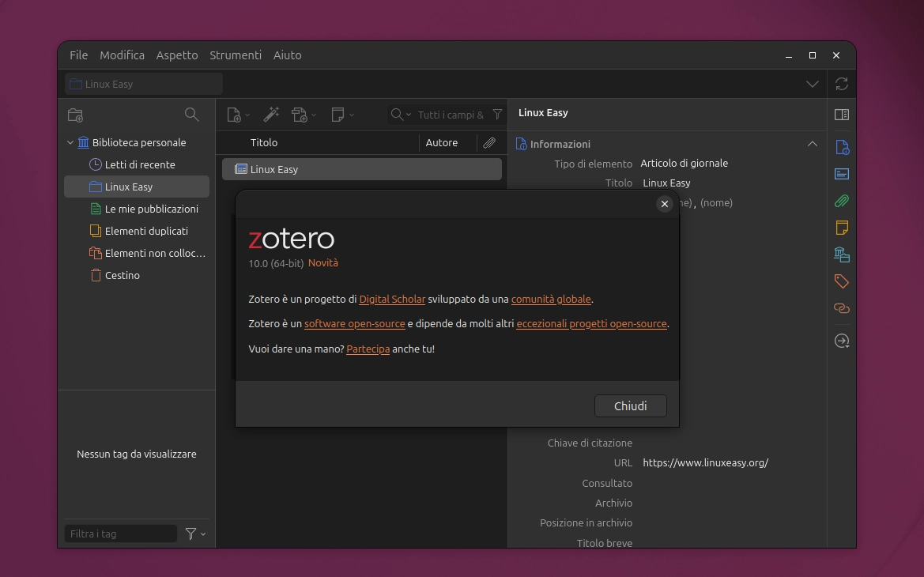This screenshot has width=924, height=577.
Task: Open the new note toolbar icon
Action: point(342,115)
